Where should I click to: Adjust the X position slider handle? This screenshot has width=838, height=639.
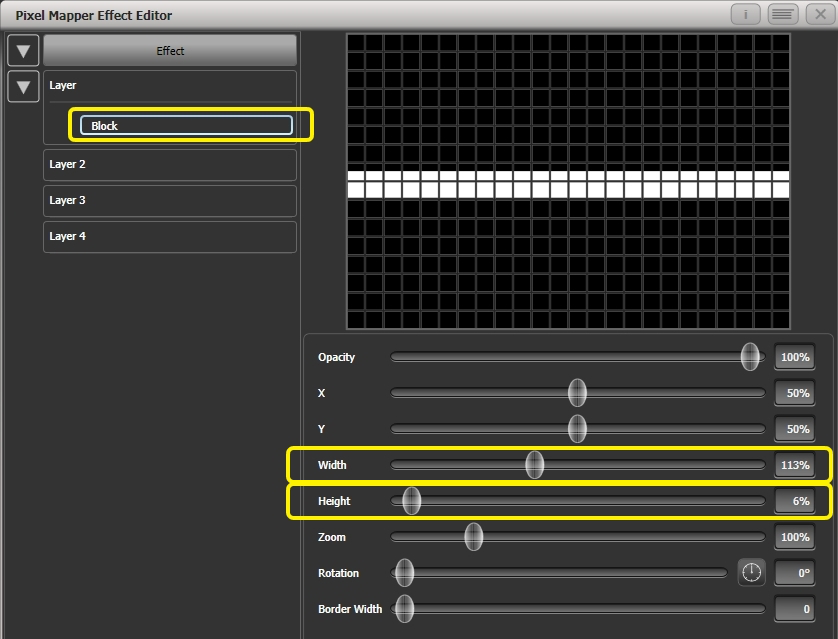[577, 393]
